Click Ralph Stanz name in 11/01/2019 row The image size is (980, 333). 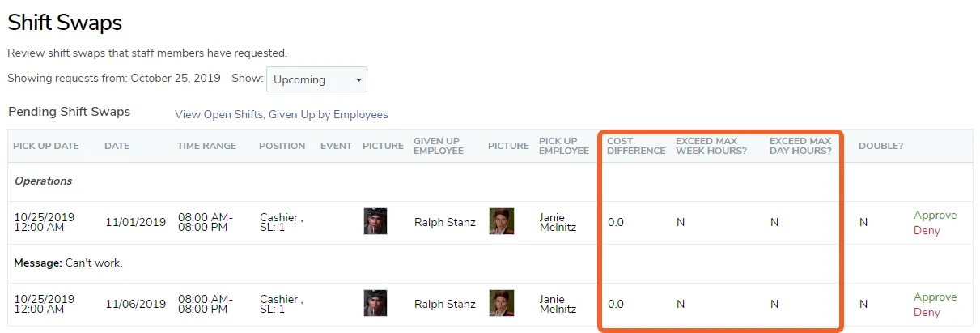(x=445, y=222)
